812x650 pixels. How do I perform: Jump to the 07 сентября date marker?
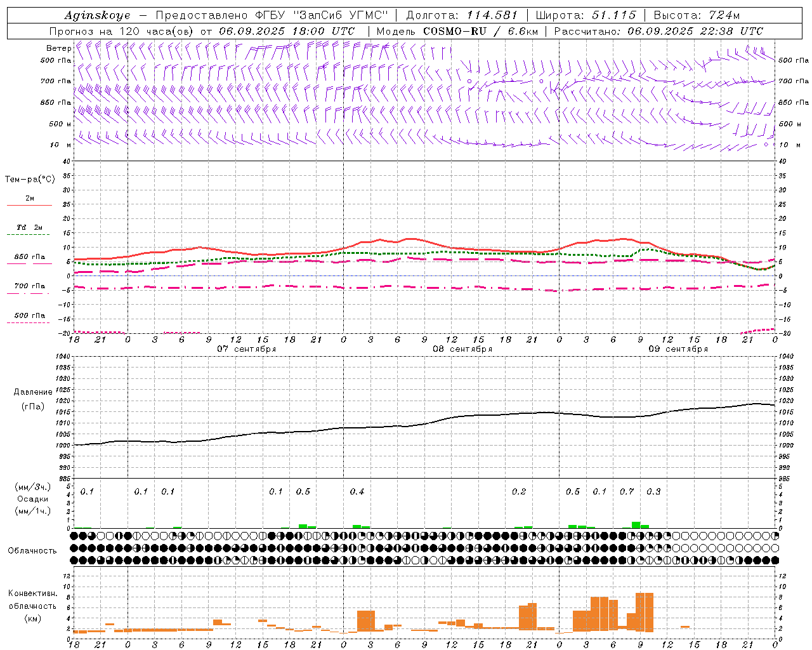pyautogui.click(x=247, y=349)
